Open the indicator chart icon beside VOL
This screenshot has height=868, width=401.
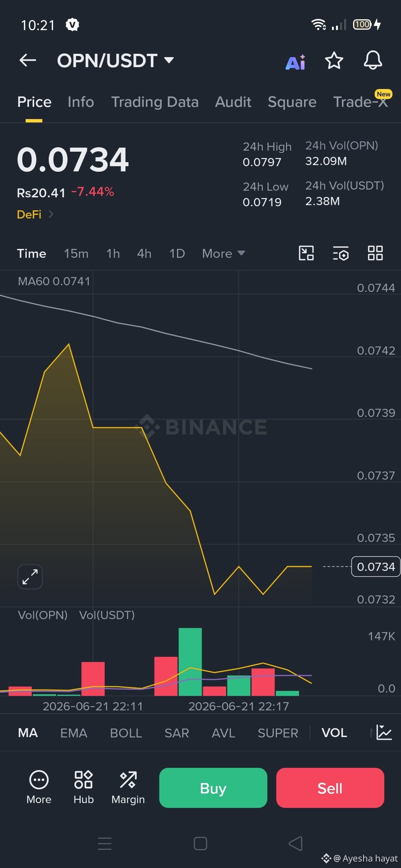click(384, 733)
